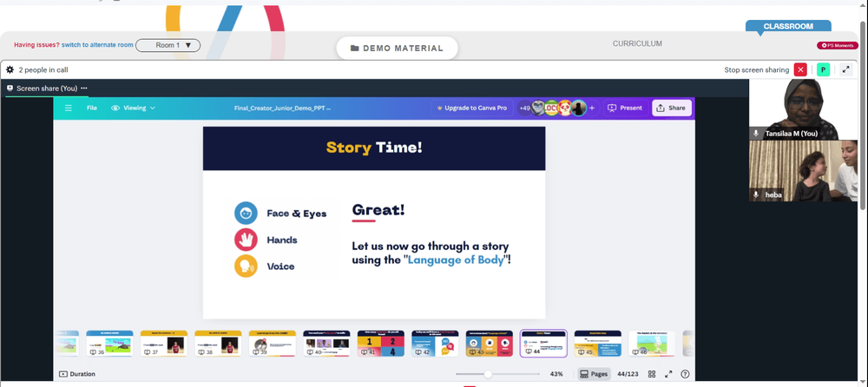Click the 44/123 page counter
Image resolution: width=868 pixels, height=387 pixels.
click(x=628, y=374)
